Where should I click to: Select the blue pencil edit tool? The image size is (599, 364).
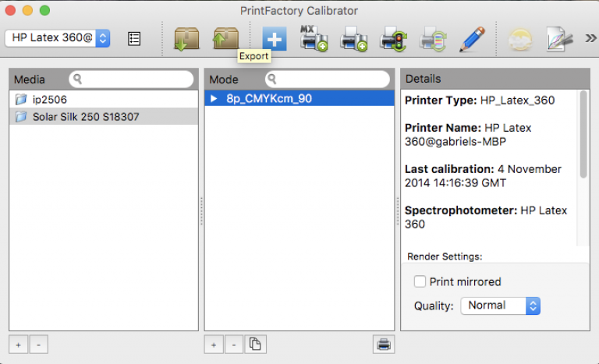[473, 38]
